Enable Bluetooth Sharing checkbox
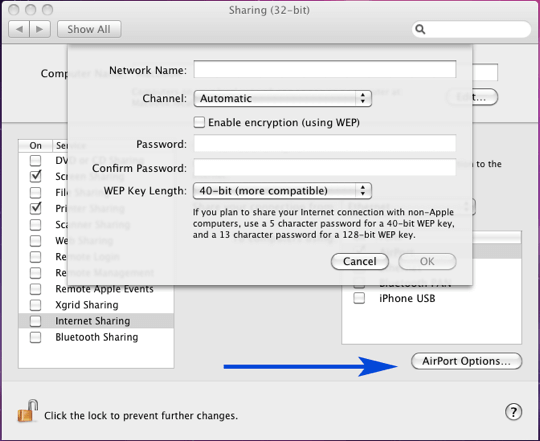Screen dimensions: 540x441 coord(35,337)
